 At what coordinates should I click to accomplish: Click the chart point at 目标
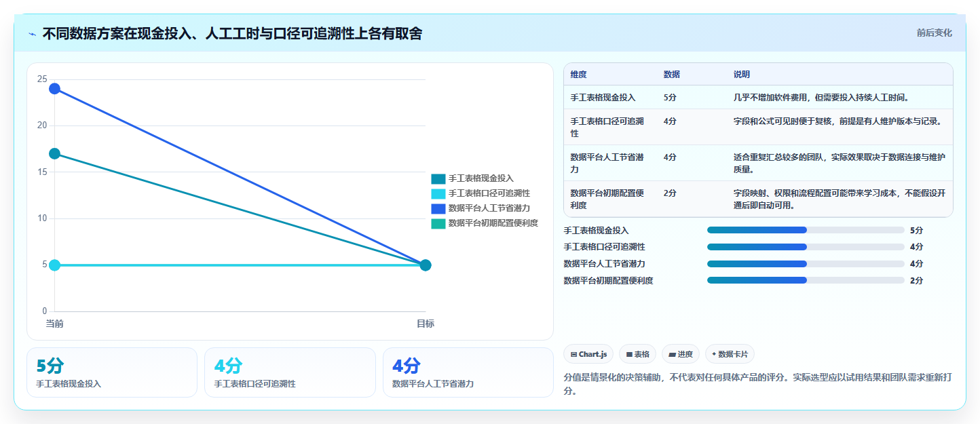426,265
